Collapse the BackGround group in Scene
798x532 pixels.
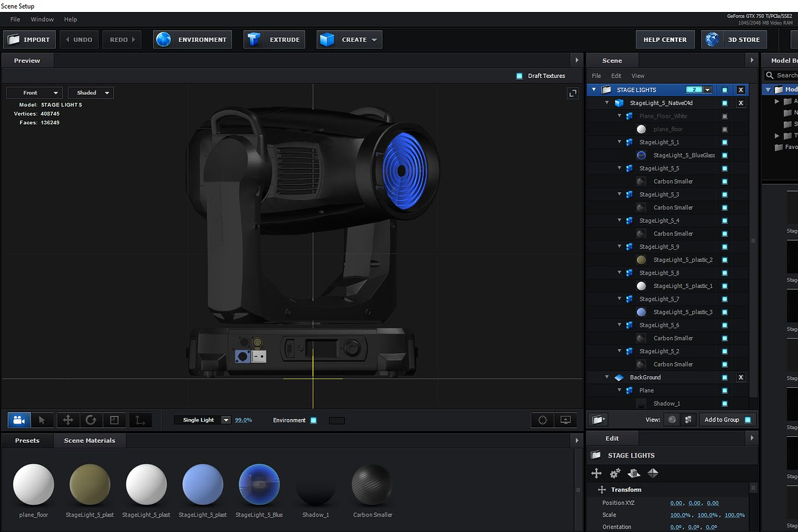[607, 378]
